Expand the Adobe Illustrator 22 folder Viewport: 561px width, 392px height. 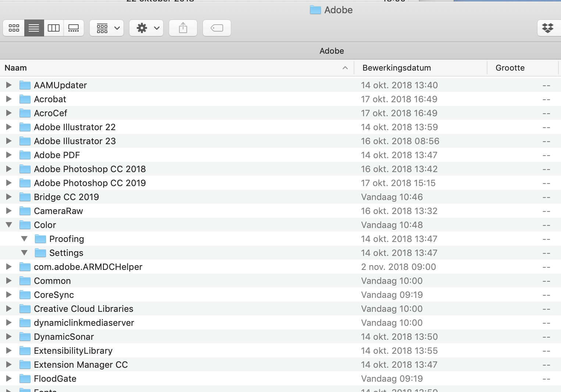pos(9,127)
